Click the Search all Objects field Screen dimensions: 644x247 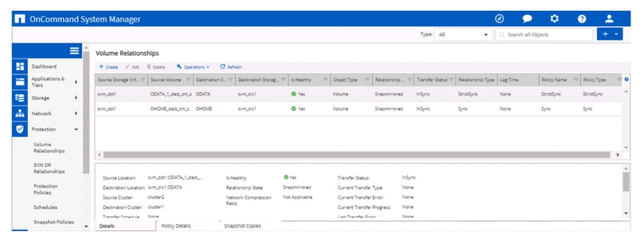point(544,35)
